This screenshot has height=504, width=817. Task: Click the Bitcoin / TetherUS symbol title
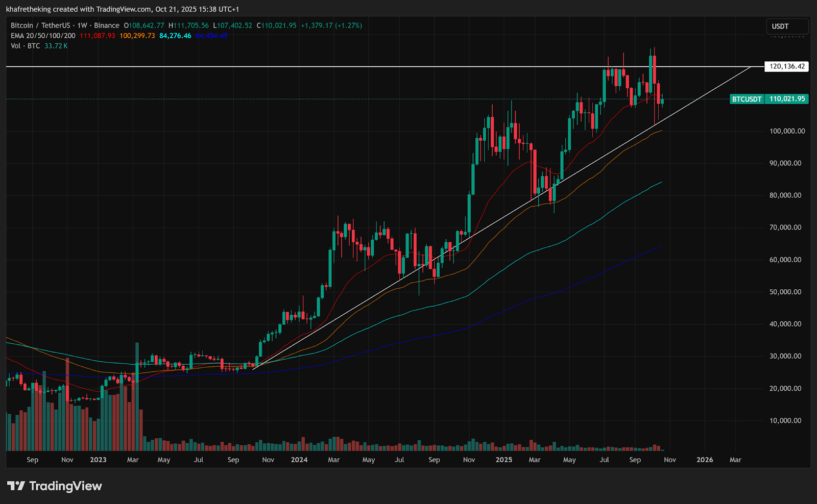tap(40, 26)
